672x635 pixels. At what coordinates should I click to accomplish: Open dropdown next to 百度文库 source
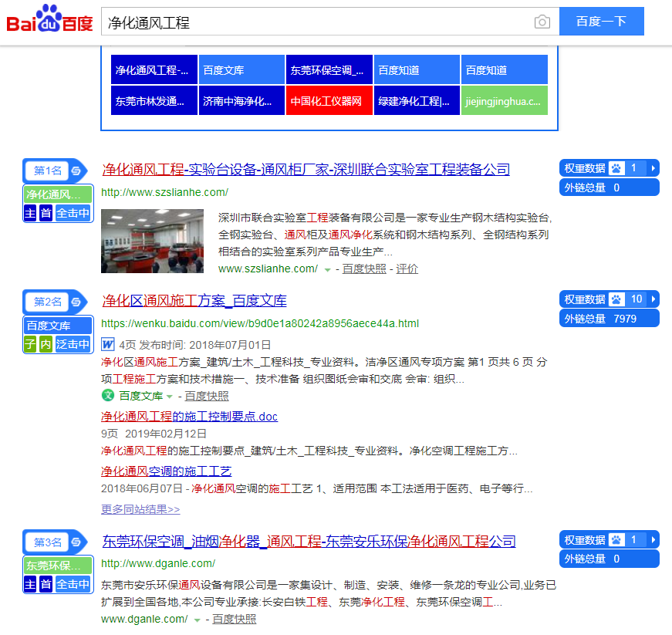tap(169, 397)
